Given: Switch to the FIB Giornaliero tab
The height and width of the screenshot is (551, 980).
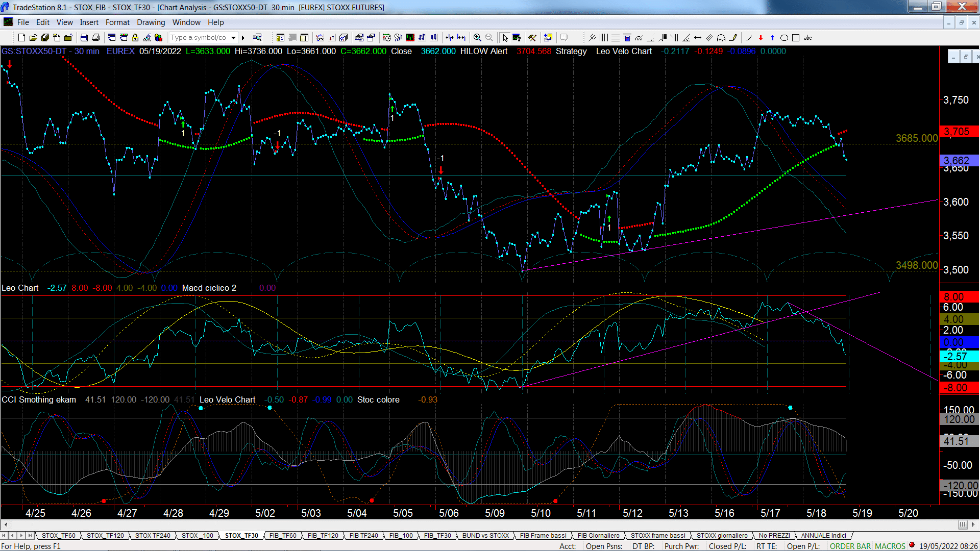Looking at the screenshot, I should tap(598, 535).
